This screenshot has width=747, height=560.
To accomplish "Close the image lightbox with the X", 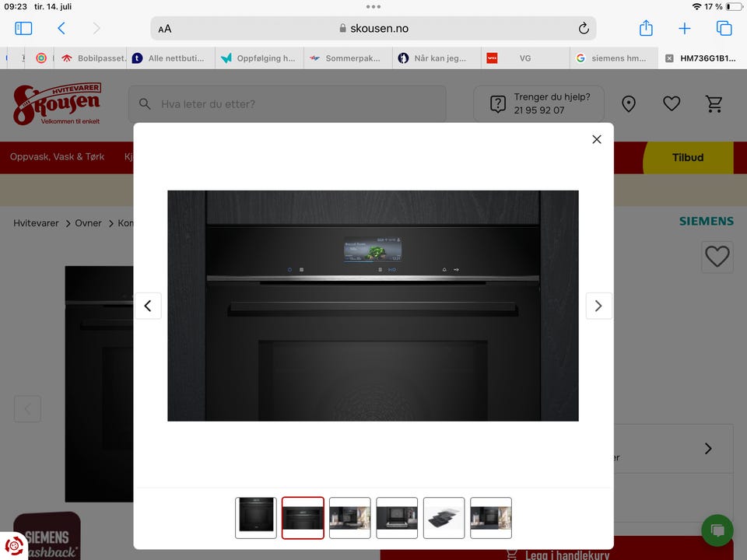I will coord(597,139).
